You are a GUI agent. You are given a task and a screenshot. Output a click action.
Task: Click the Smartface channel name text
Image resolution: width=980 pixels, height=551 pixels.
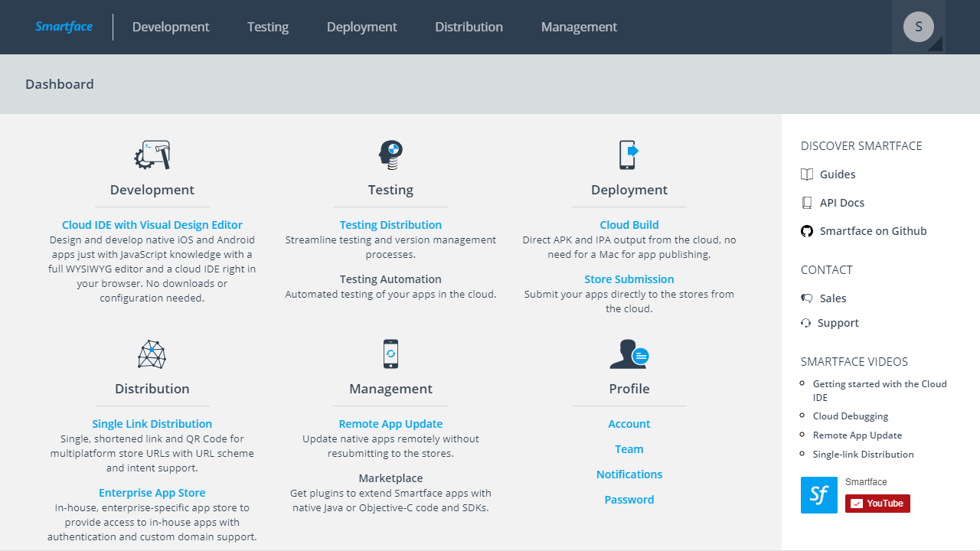pyautogui.click(x=866, y=482)
